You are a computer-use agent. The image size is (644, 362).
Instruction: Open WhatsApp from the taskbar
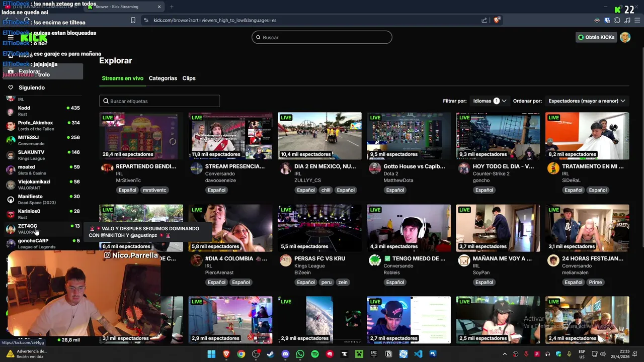click(300, 354)
